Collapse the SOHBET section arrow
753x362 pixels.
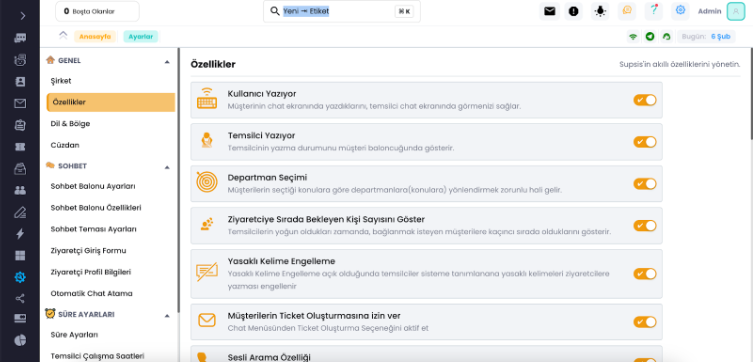click(x=167, y=167)
